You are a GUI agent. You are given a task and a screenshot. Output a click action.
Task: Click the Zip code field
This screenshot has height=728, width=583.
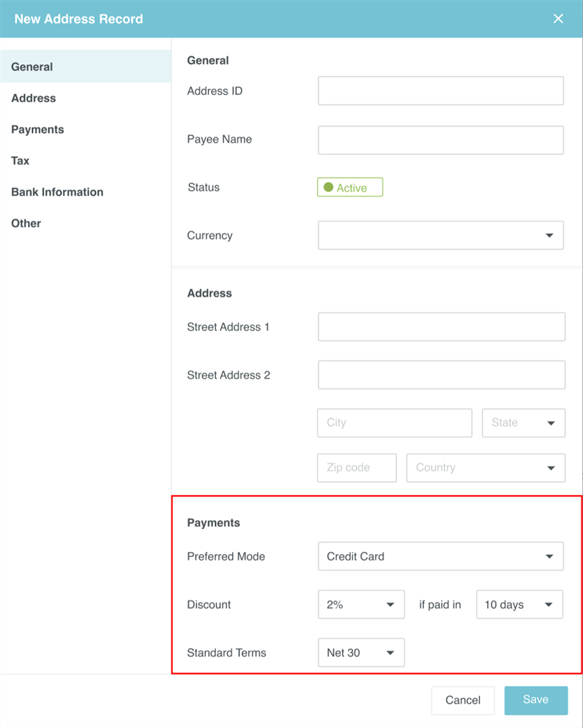(x=357, y=468)
